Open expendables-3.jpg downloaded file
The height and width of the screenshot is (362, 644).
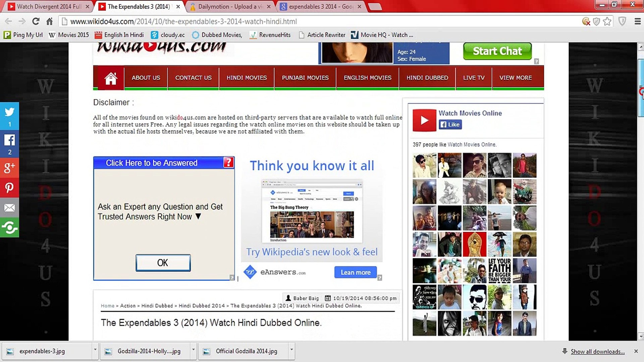coord(47,351)
